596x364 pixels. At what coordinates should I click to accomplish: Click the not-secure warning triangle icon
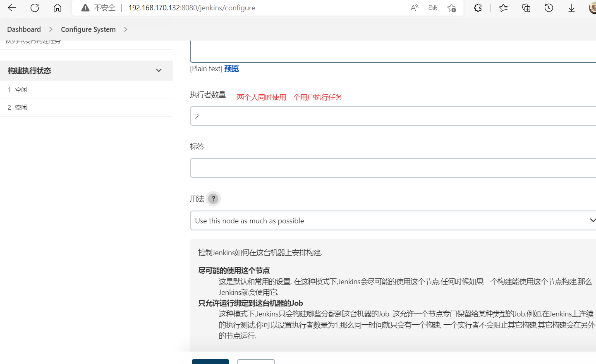85,8
